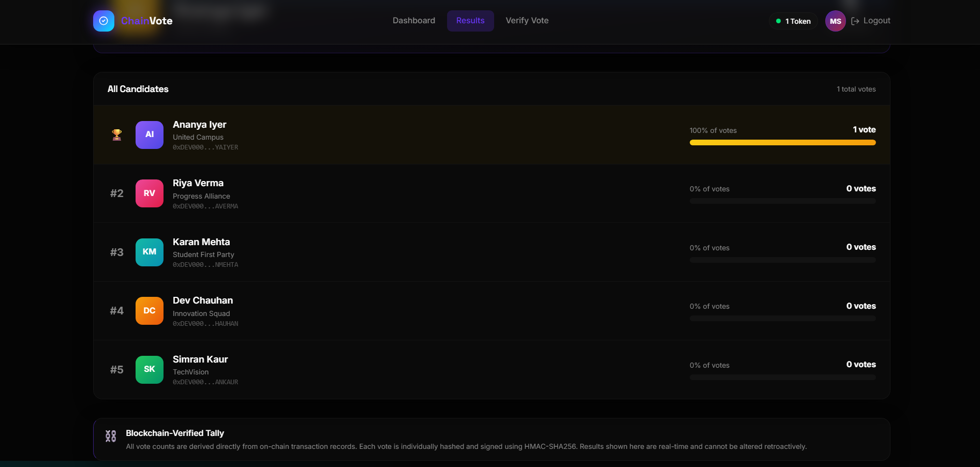Click address 0xDEV000...ANKAUR
Screen dimensions: 980x467
205,382
